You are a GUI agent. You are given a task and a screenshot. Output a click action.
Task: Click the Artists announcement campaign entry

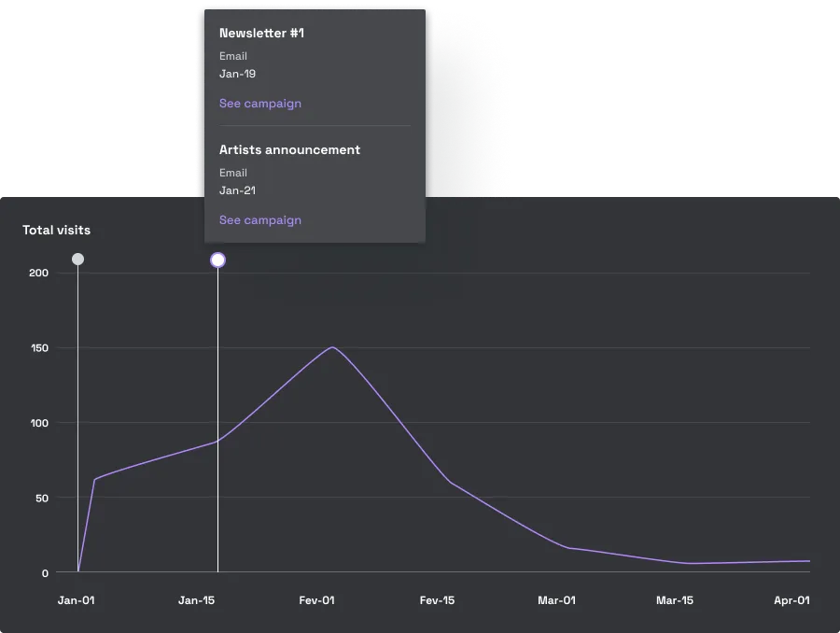(289, 149)
